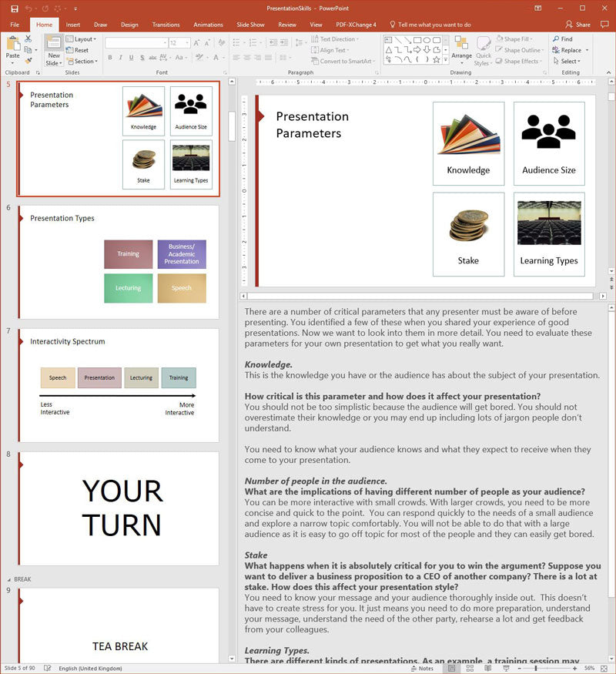616x674 pixels.
Task: Toggle the Notes pane
Action: point(421,668)
